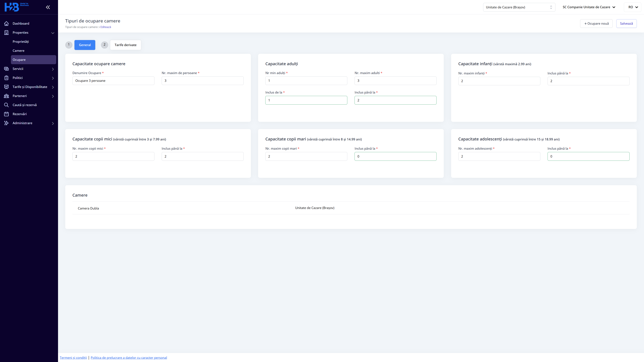Click Unitate de Cazare (Brașov) table cell
The image size is (644, 362).
[x=315, y=208]
